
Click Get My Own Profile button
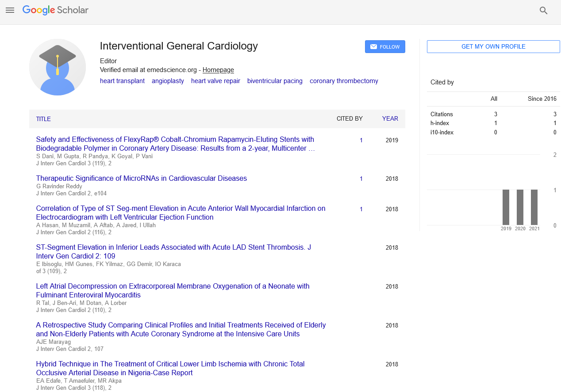(493, 47)
